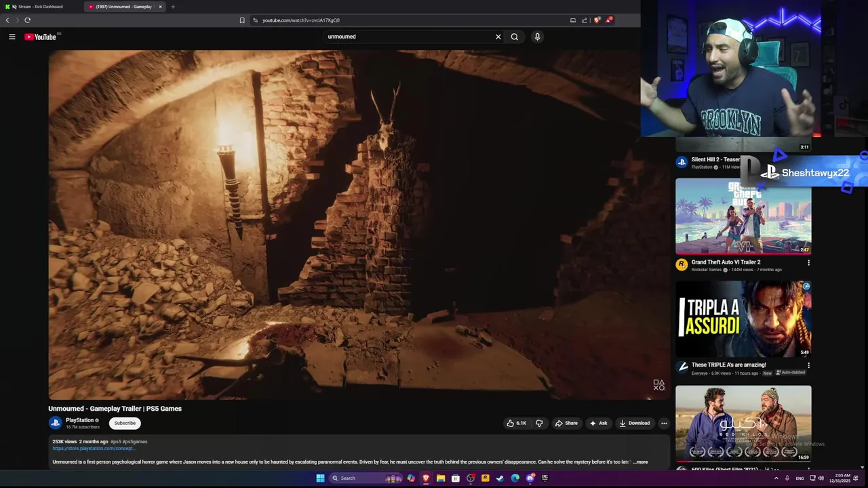Open options for These TRIPLE A's video
The width and height of the screenshot is (868, 488).
[x=808, y=365]
